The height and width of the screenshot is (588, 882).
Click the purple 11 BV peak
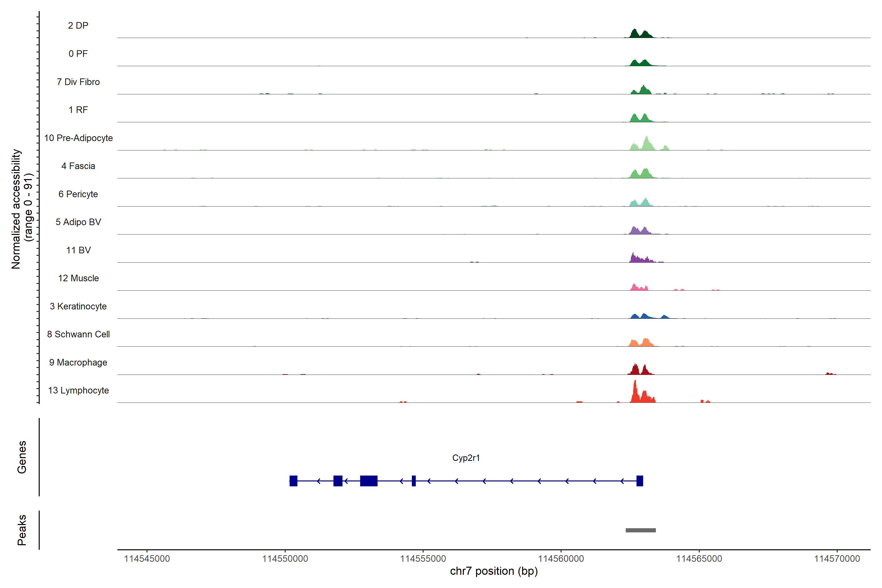[634, 258]
